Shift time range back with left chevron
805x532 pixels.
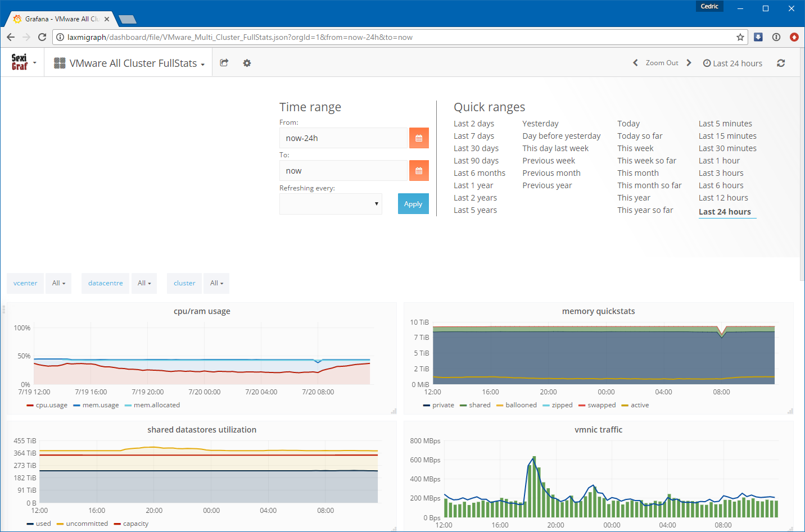[635, 63]
